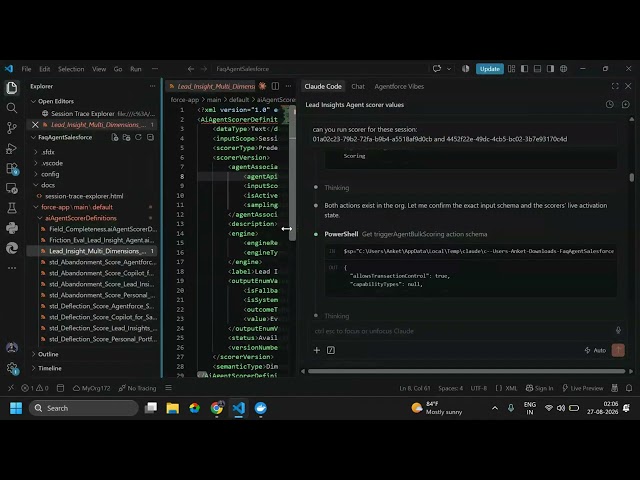Collapse the Open Editors section
The image size is (640, 480).
click(x=33, y=101)
